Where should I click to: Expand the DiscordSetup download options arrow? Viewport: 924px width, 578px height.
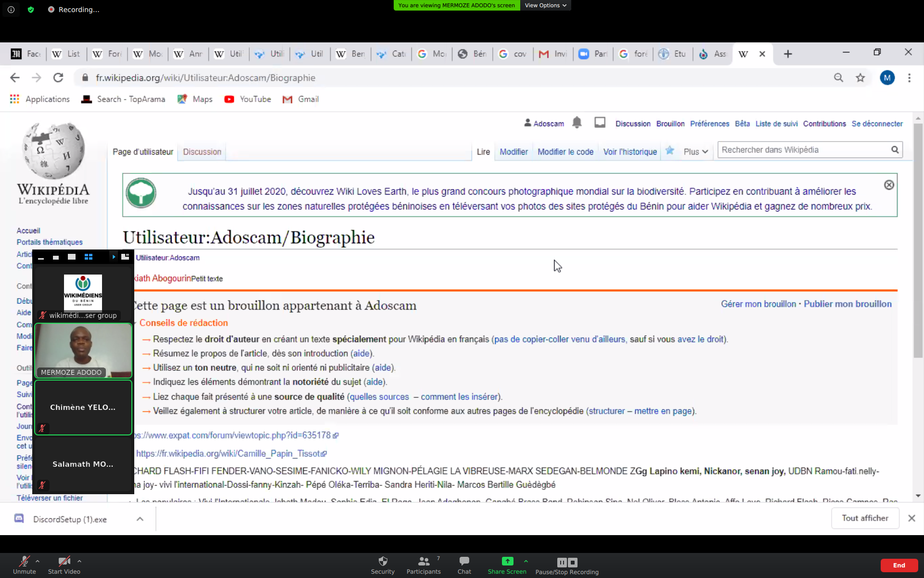140,519
